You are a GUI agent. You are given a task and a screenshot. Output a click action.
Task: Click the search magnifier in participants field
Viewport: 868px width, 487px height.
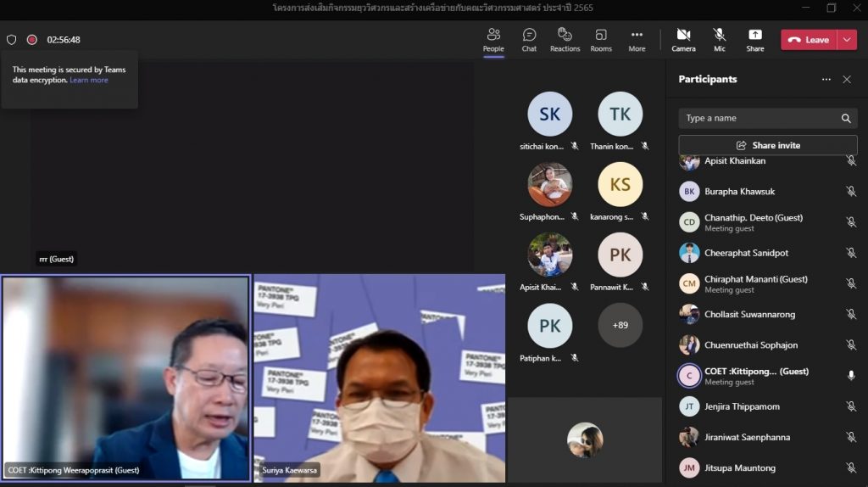(x=845, y=119)
